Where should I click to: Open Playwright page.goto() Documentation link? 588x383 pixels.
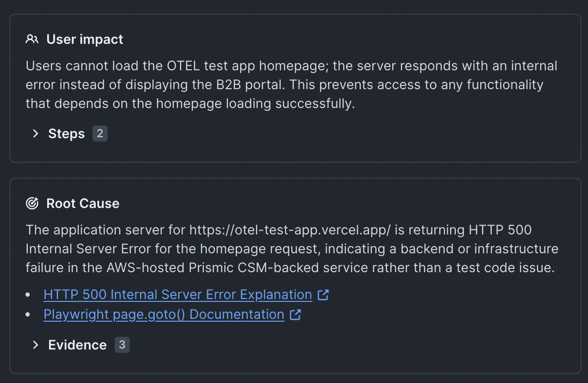(164, 315)
